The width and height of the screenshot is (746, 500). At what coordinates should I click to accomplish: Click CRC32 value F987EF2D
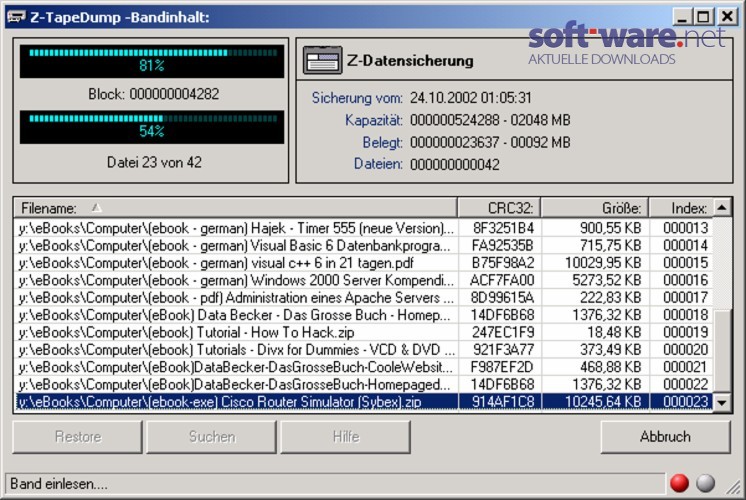coord(502,367)
